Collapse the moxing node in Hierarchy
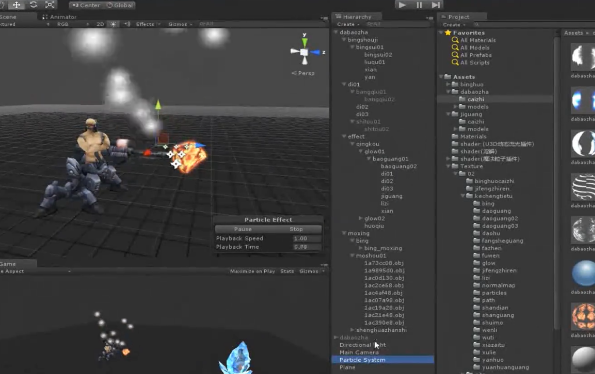The height and width of the screenshot is (374, 595). 344,233
